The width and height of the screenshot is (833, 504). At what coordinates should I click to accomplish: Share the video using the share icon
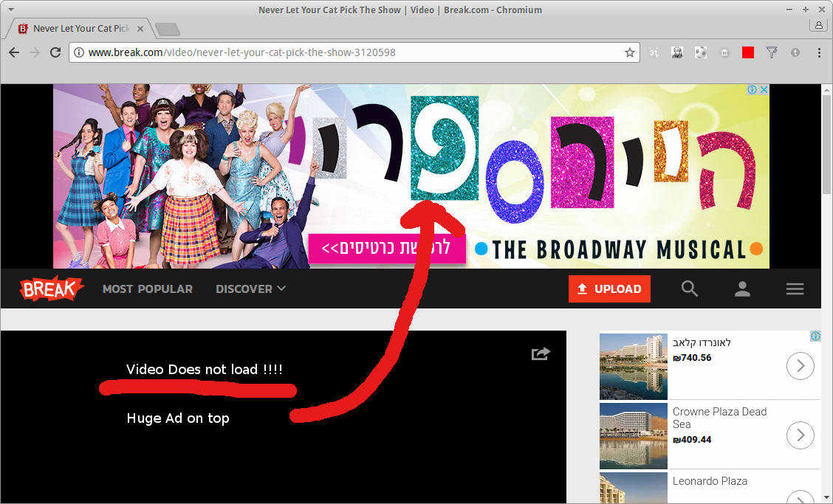541,353
